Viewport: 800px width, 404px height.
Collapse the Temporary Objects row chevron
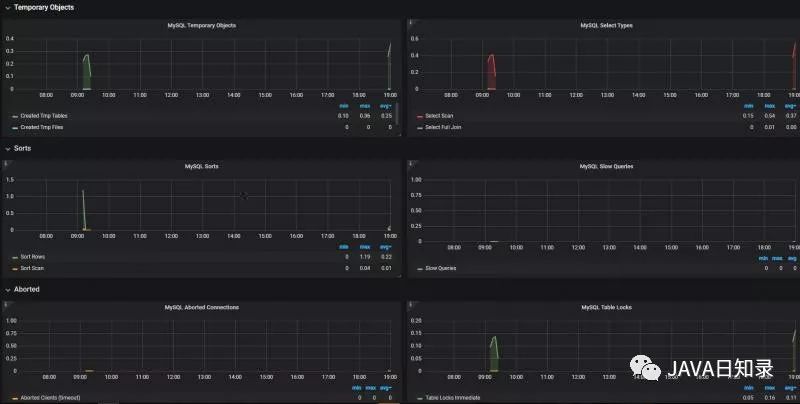[8, 8]
